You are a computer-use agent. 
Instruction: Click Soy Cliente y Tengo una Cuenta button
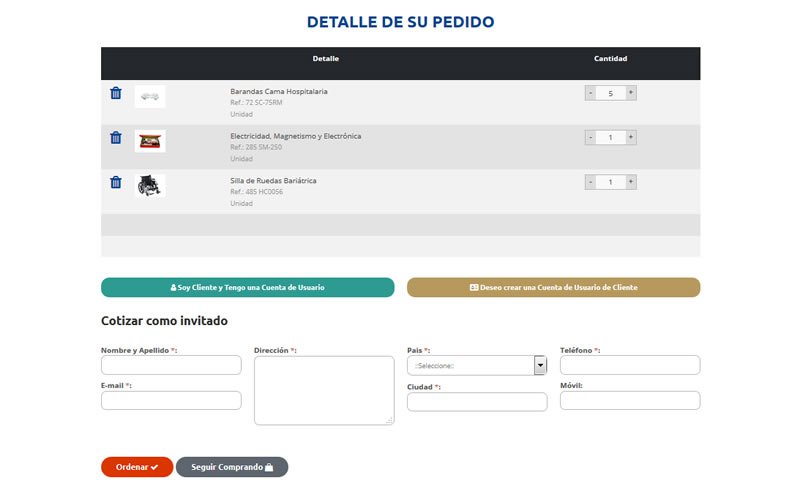point(248,287)
